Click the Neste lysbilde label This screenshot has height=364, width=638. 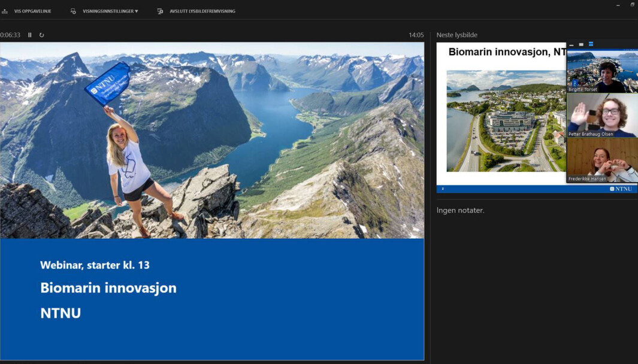(457, 35)
